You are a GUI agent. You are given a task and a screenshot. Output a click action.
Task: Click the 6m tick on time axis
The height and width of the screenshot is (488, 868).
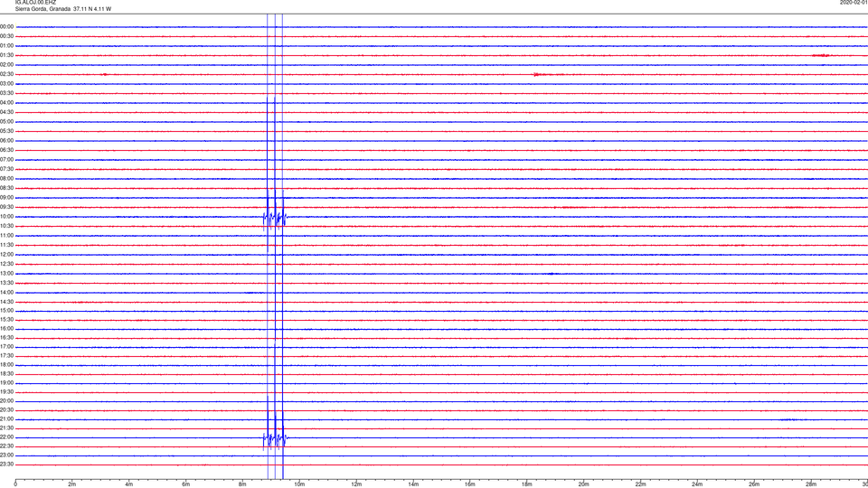[x=186, y=484]
